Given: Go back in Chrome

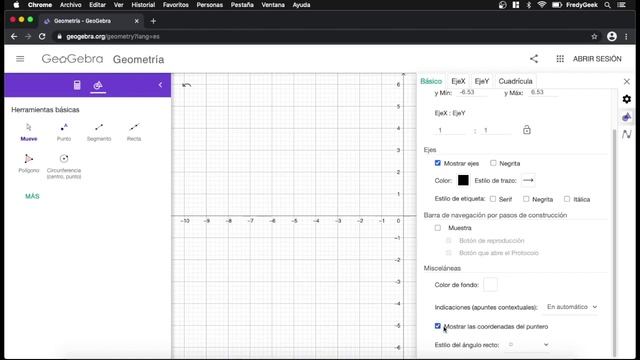Looking at the screenshot, I should (14, 36).
